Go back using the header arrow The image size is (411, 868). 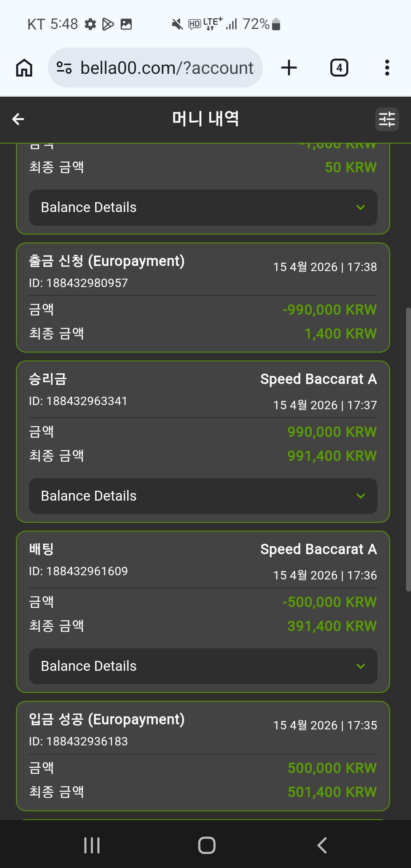[18, 119]
